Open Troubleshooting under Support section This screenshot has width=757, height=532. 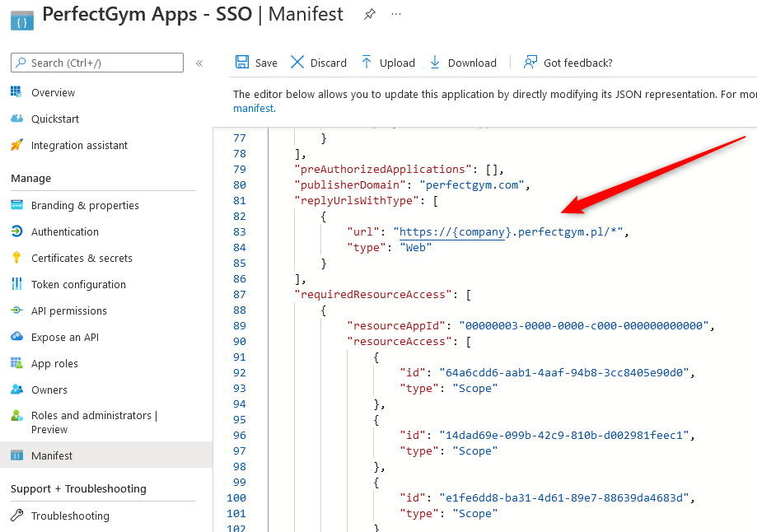[x=70, y=516]
